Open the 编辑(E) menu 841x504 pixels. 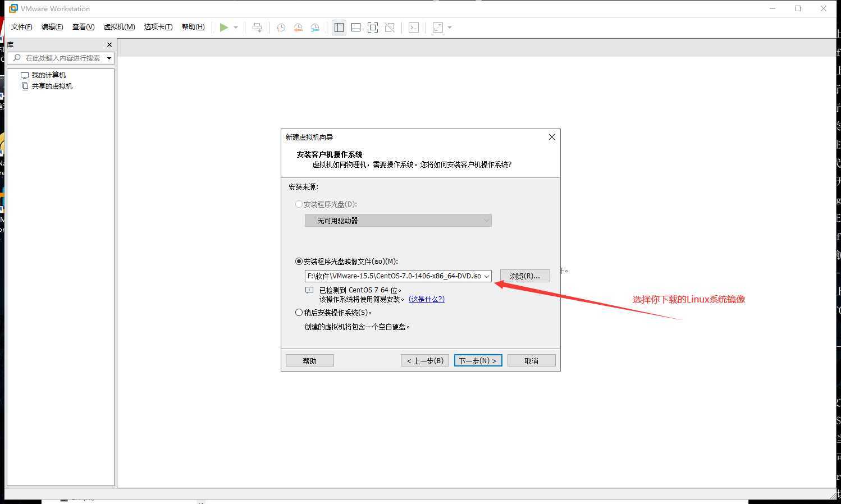pos(52,27)
